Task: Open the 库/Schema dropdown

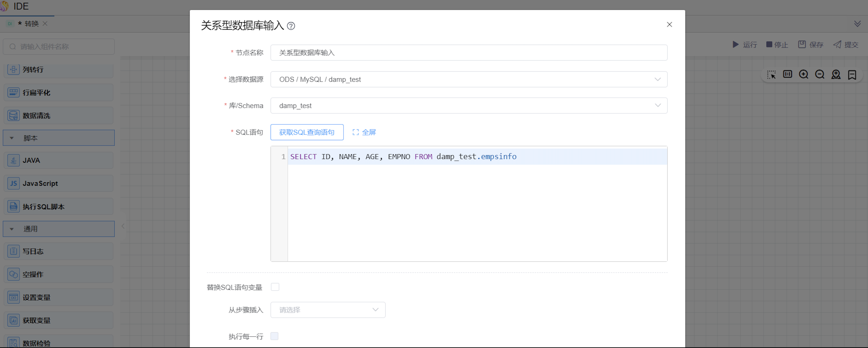Action: click(468, 106)
